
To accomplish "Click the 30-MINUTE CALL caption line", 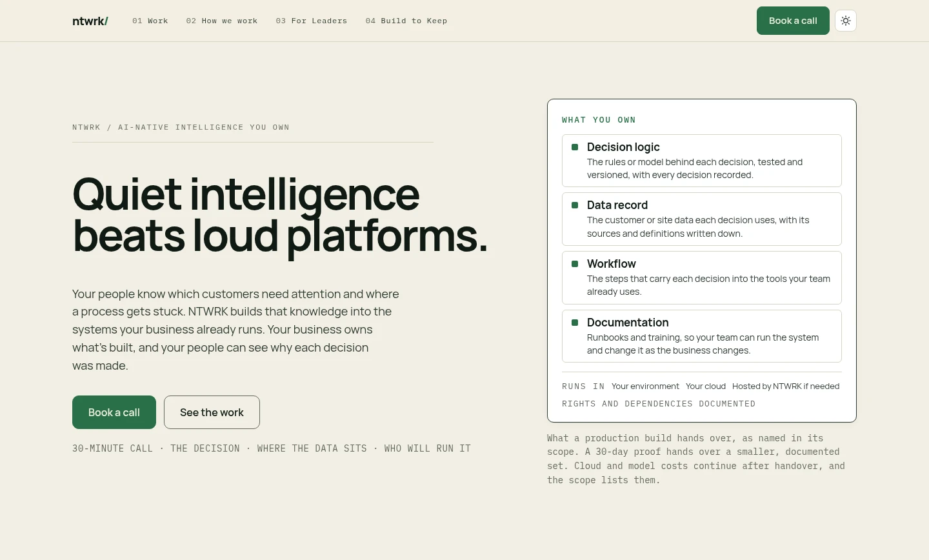I will 272,448.
